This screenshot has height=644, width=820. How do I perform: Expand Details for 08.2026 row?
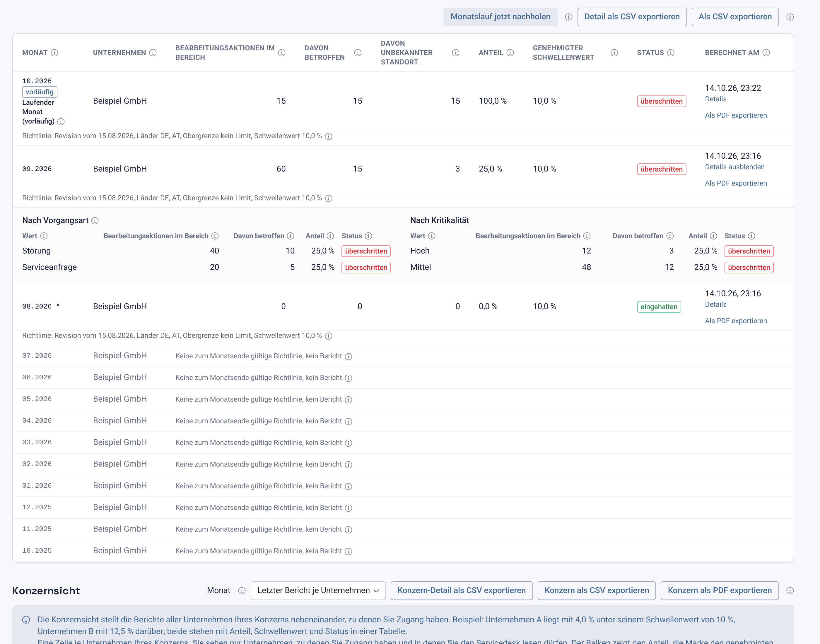[715, 304]
